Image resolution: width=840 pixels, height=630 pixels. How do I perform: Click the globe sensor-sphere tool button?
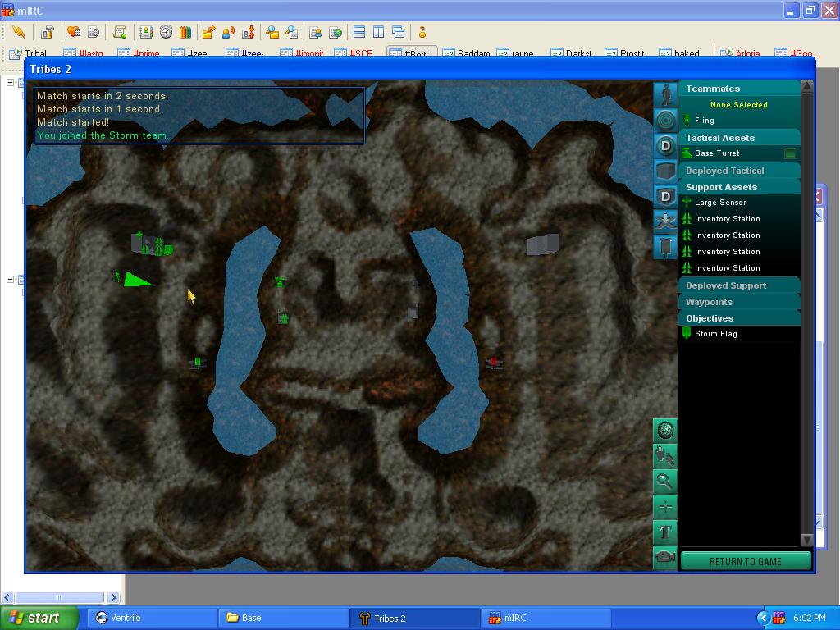[665, 430]
